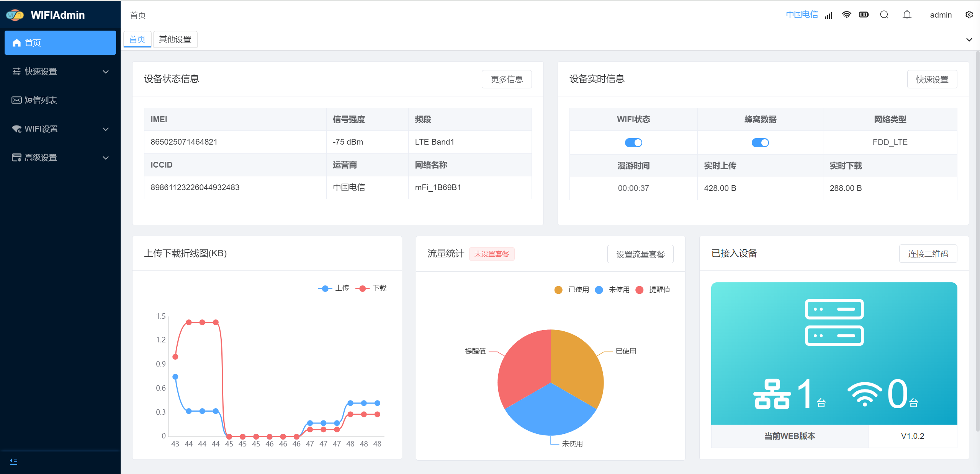Toggle 未使用 in pie chart legend
The height and width of the screenshot is (474, 980).
point(612,290)
